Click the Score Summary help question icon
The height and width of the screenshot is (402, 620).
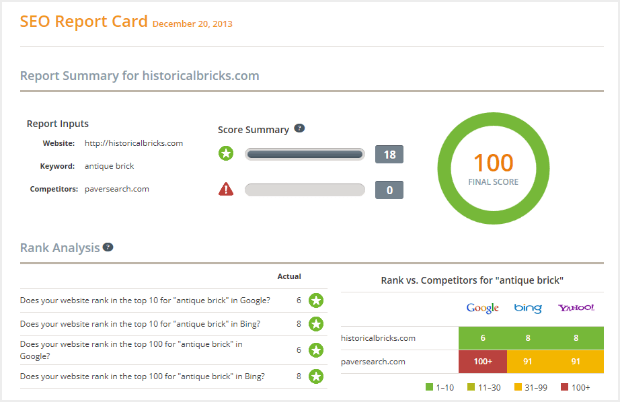coord(299,129)
